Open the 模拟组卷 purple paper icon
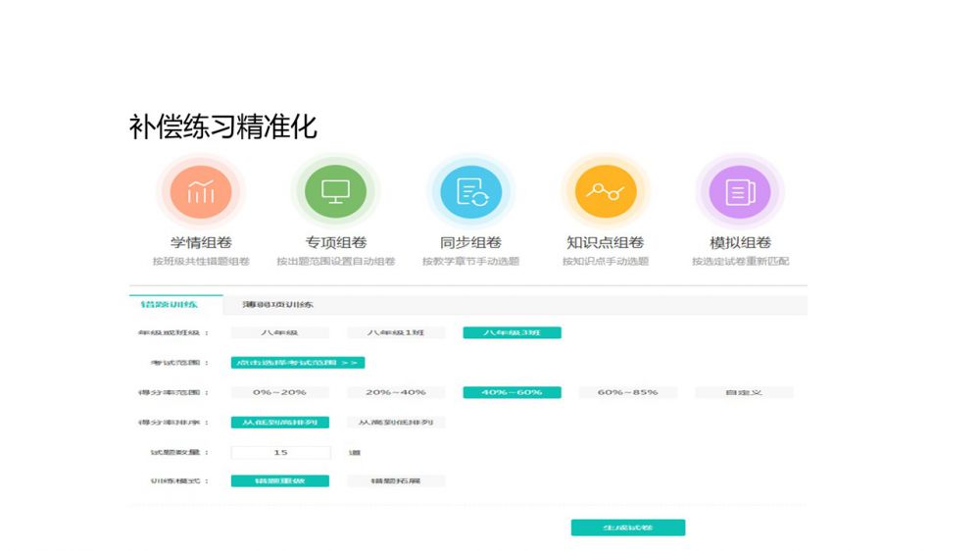The image size is (980, 551). pos(740,190)
